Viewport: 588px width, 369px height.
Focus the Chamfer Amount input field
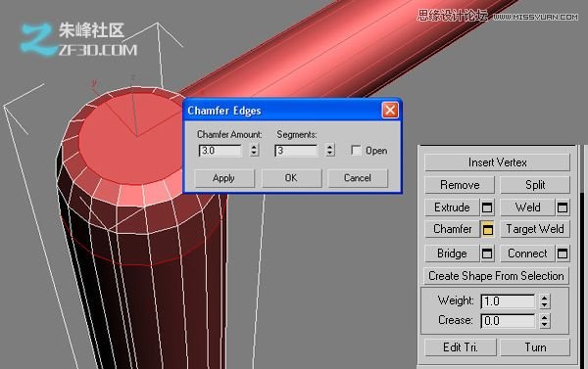tap(220, 151)
